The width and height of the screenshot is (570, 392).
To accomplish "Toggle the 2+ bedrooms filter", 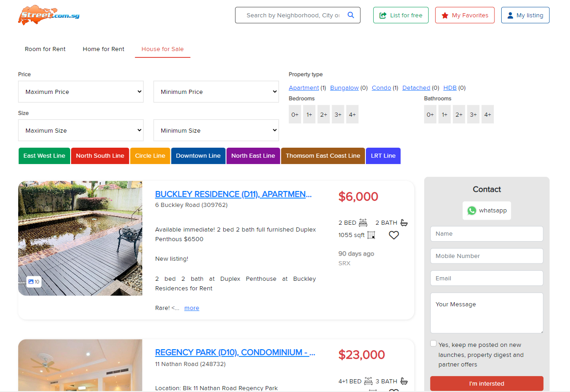I will tap(324, 114).
